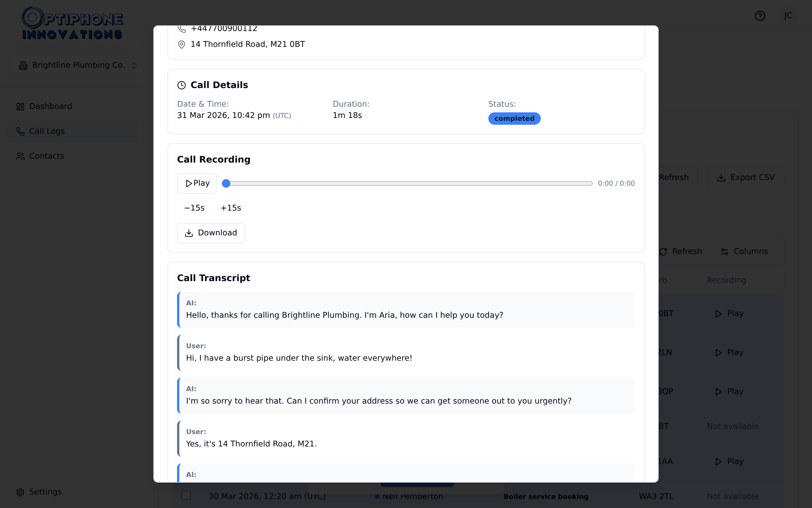Play the call recording
Image resolution: width=812 pixels, height=508 pixels.
[197, 183]
